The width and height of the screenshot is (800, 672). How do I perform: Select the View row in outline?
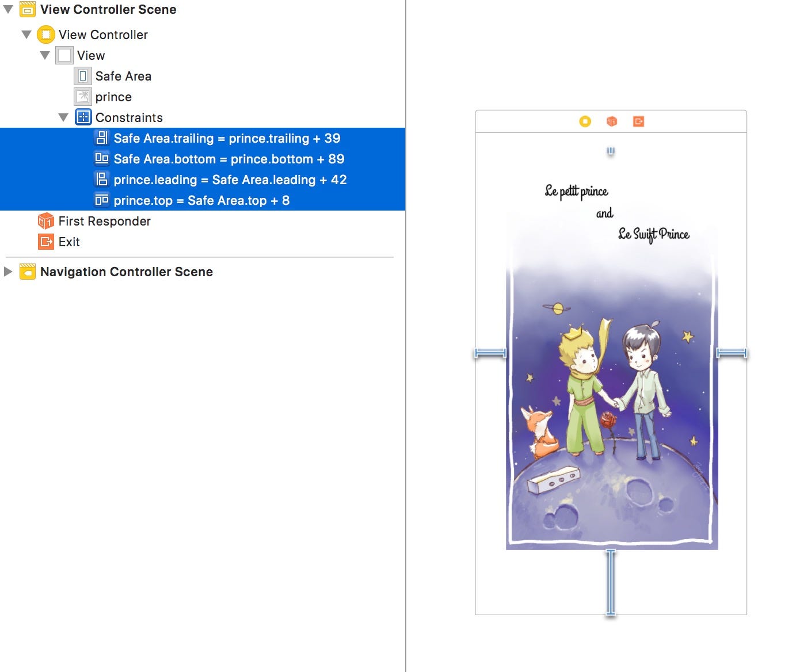(x=203, y=55)
